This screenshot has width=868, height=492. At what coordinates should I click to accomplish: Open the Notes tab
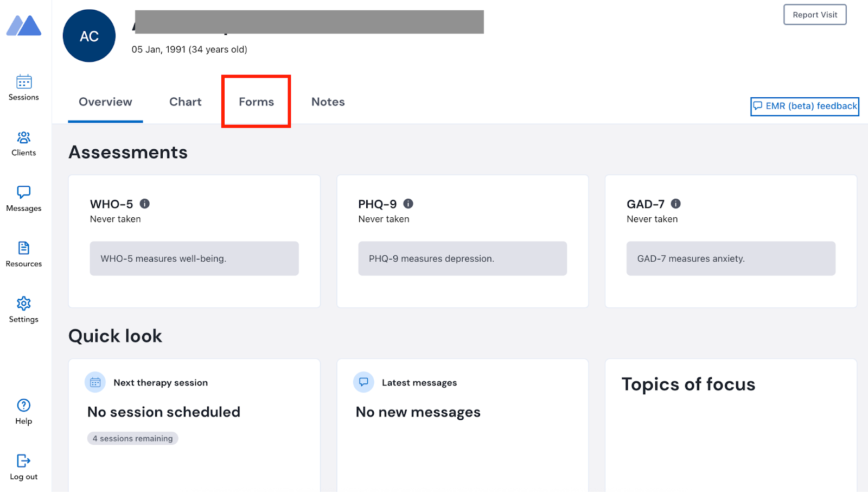(x=328, y=102)
